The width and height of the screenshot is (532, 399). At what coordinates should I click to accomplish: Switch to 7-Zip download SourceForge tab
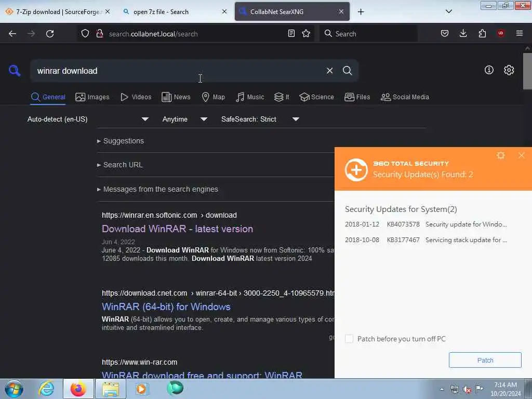(x=58, y=12)
